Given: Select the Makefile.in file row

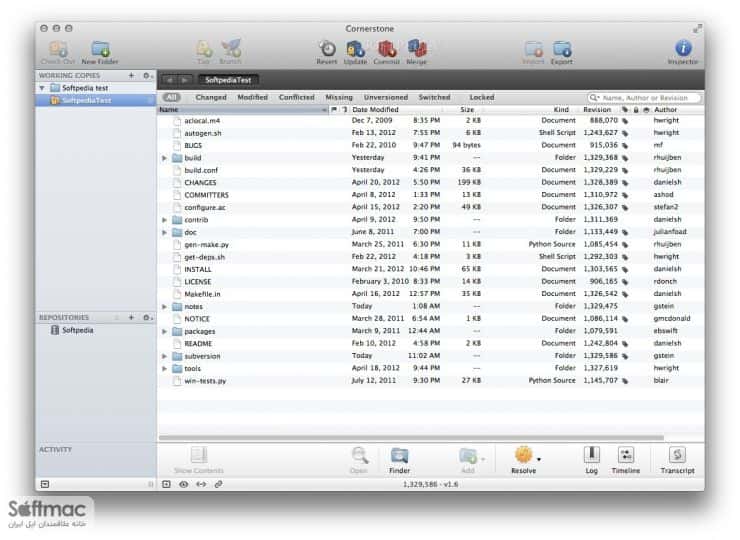Looking at the screenshot, I should [430, 294].
